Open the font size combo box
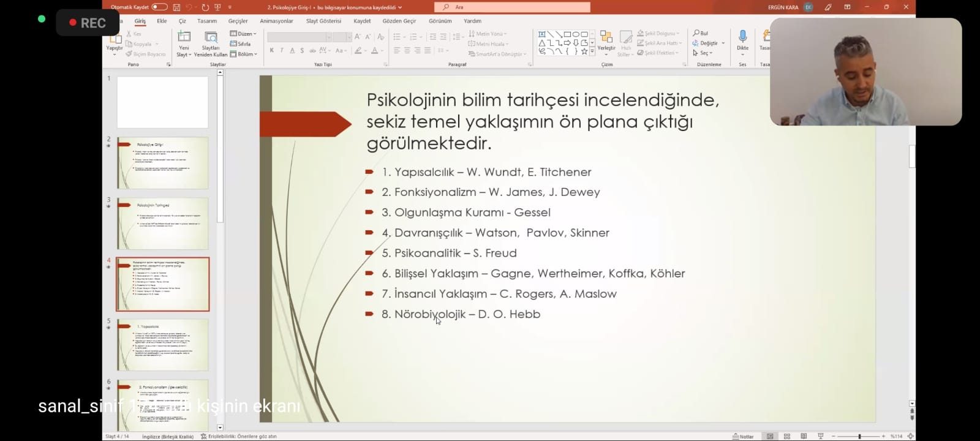Screen dimensions: 980x441 342,37
